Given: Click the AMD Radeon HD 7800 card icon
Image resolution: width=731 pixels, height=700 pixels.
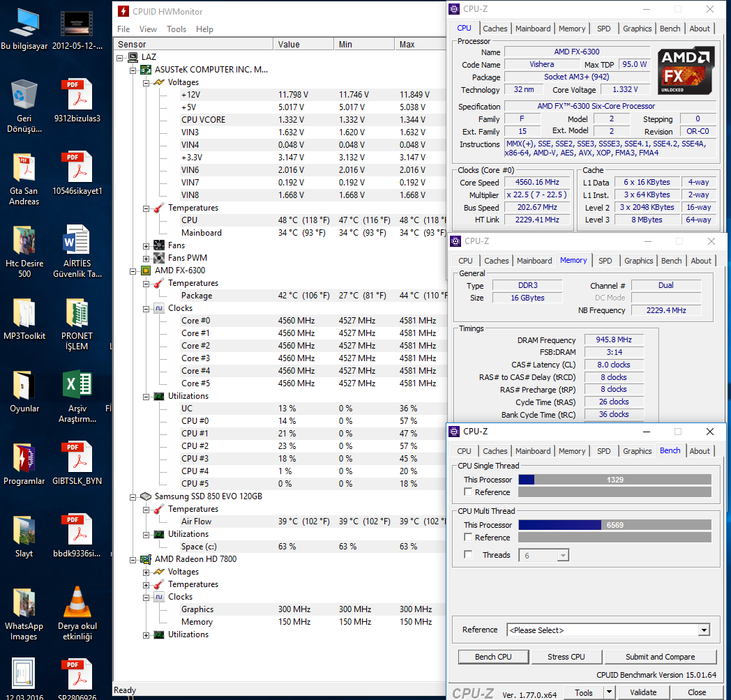Looking at the screenshot, I should pos(146,558).
